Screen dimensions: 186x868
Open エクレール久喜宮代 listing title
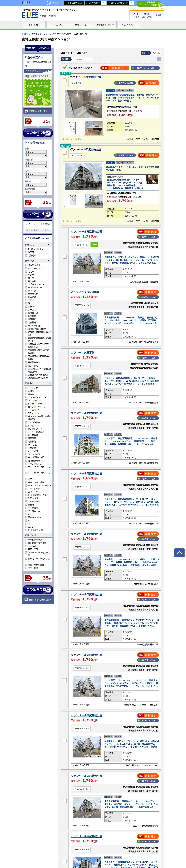[x=83, y=352]
